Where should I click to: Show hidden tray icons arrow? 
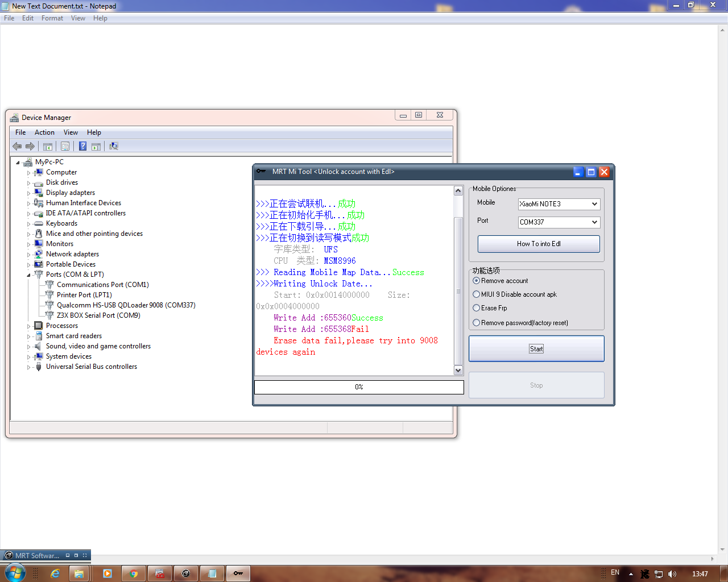click(x=631, y=574)
